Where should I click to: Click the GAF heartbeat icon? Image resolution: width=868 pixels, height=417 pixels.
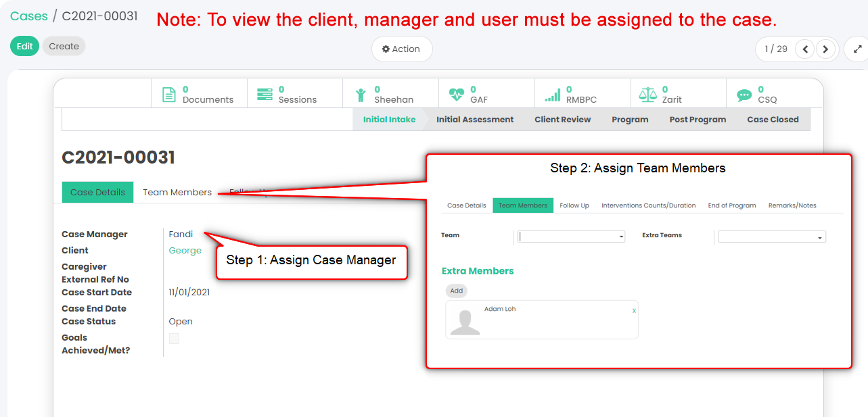click(457, 95)
